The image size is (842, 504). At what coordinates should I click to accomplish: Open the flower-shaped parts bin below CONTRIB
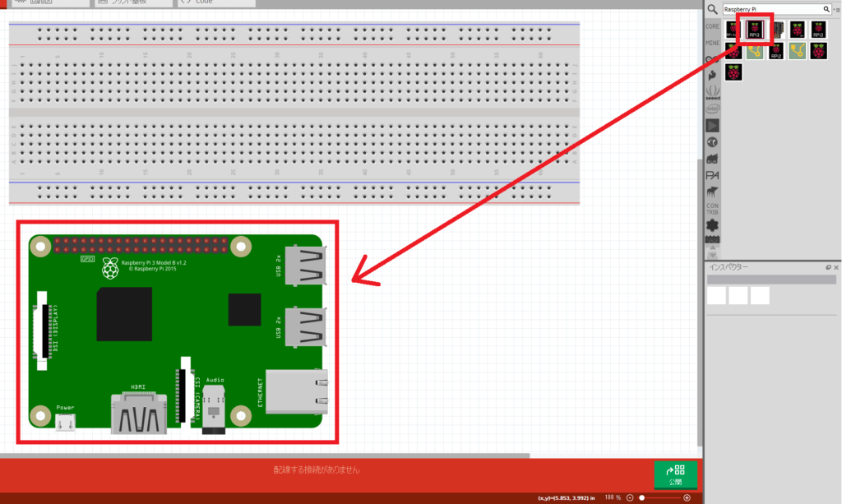tap(712, 225)
